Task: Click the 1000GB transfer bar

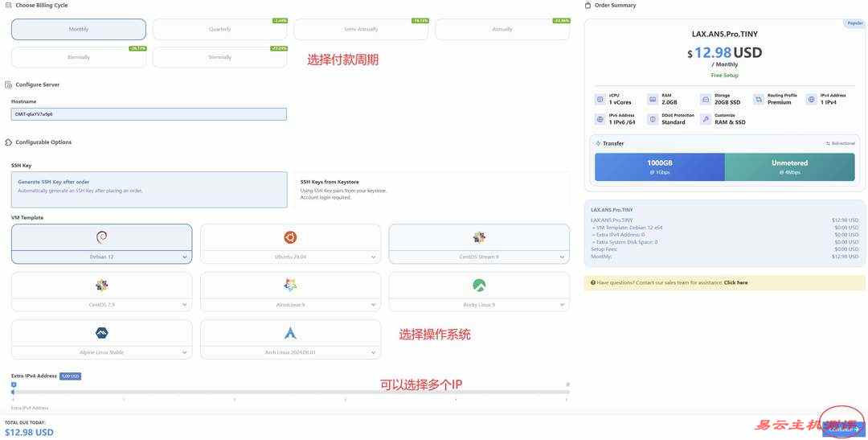Action: (659, 167)
